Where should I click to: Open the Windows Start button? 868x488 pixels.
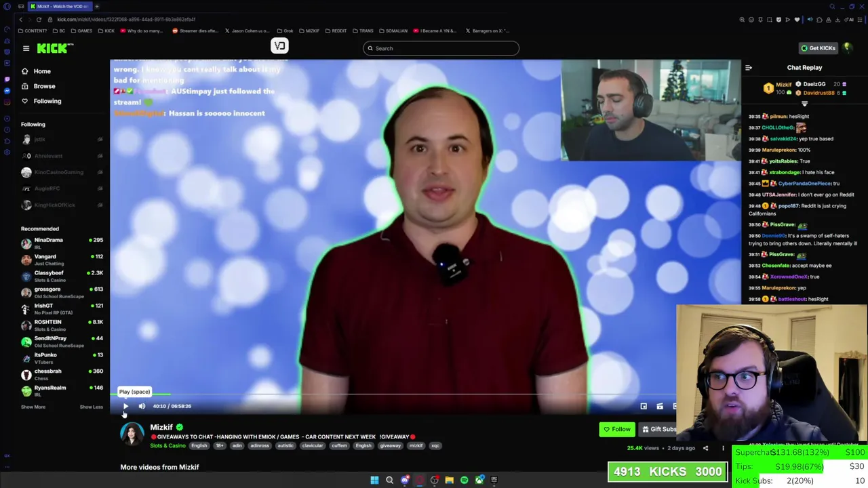point(374,480)
